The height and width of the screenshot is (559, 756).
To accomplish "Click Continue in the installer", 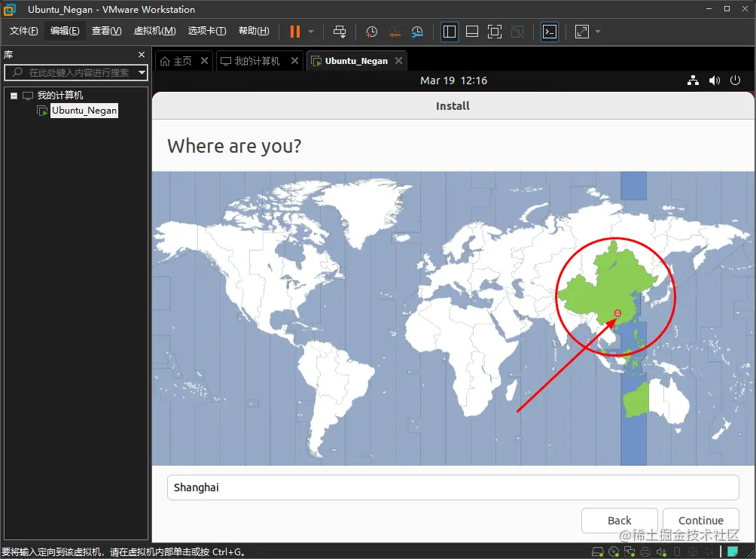I will (700, 521).
